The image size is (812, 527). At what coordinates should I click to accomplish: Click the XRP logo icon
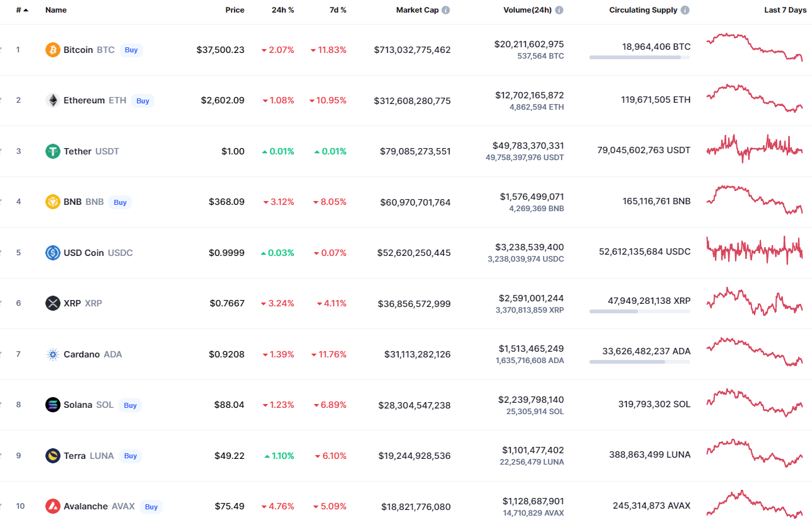(53, 303)
